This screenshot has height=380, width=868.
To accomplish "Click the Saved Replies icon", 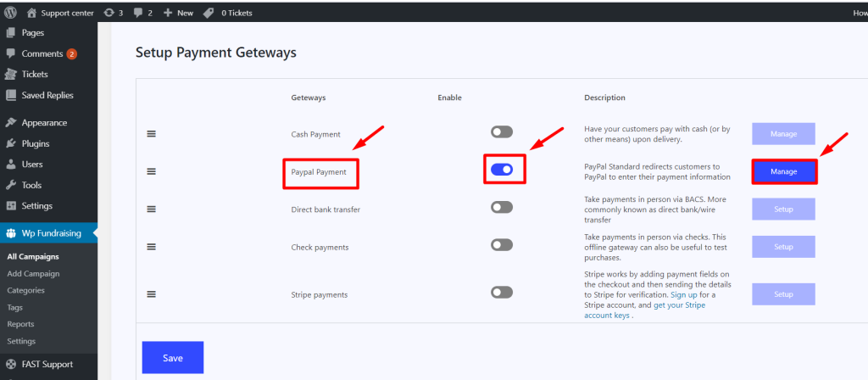I will [x=10, y=95].
